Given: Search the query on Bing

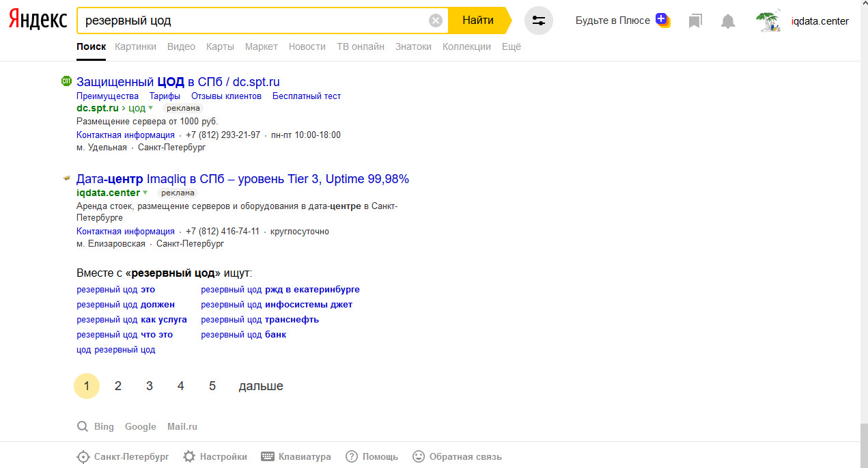Looking at the screenshot, I should [104, 426].
